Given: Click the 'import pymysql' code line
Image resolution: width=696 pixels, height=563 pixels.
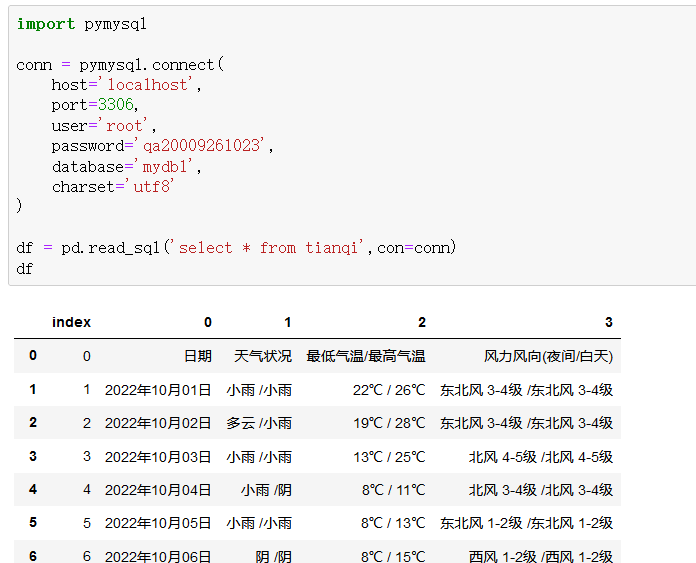Looking at the screenshot, I should coord(82,24).
